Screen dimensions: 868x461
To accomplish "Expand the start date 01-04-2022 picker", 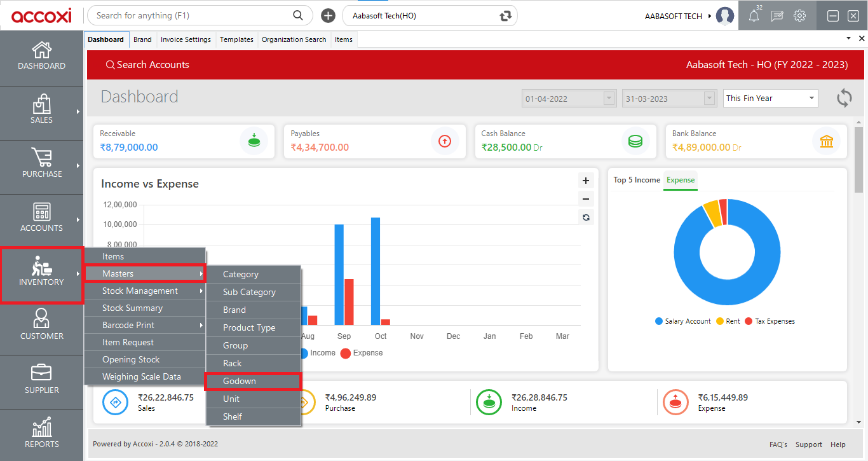I will 609,99.
